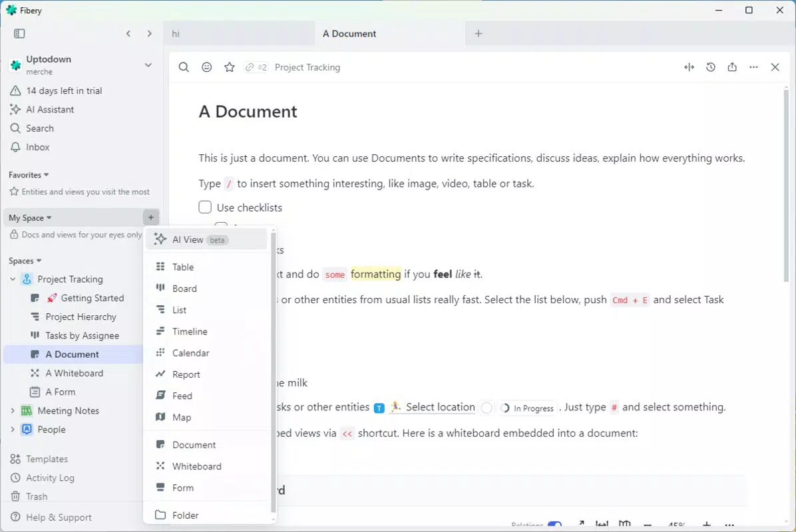Go back with the left arrow
Image resolution: width=796 pixels, height=532 pixels.
click(128, 33)
